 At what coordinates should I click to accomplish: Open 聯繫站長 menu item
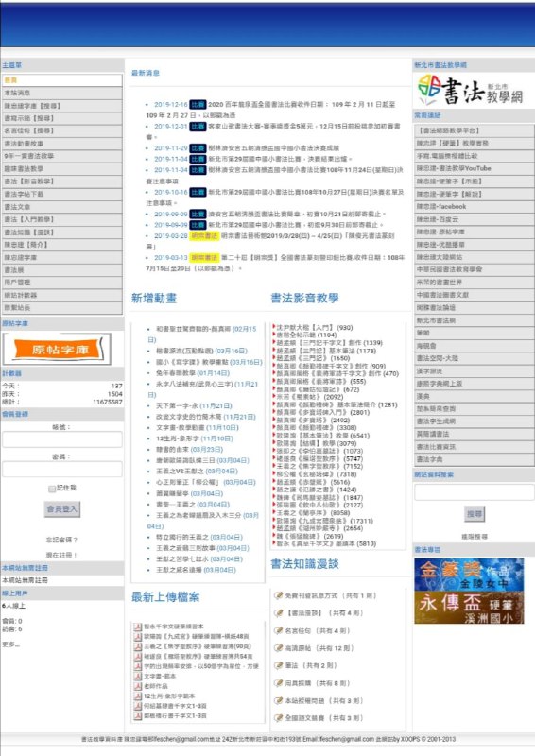[x=61, y=308]
